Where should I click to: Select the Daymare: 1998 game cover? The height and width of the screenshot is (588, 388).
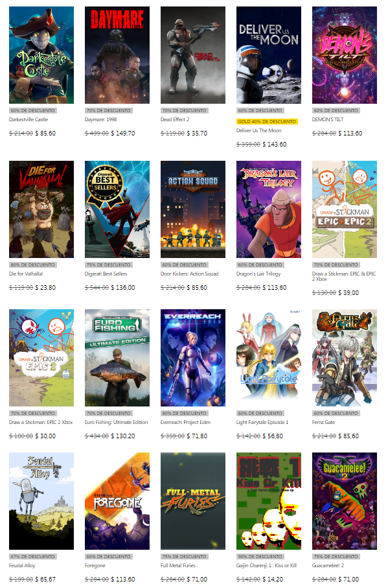tap(117, 54)
